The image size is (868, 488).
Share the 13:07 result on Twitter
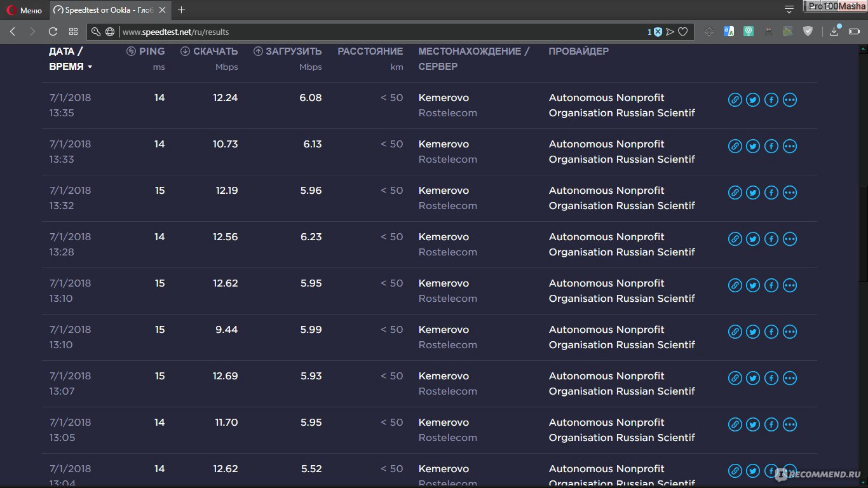(753, 378)
